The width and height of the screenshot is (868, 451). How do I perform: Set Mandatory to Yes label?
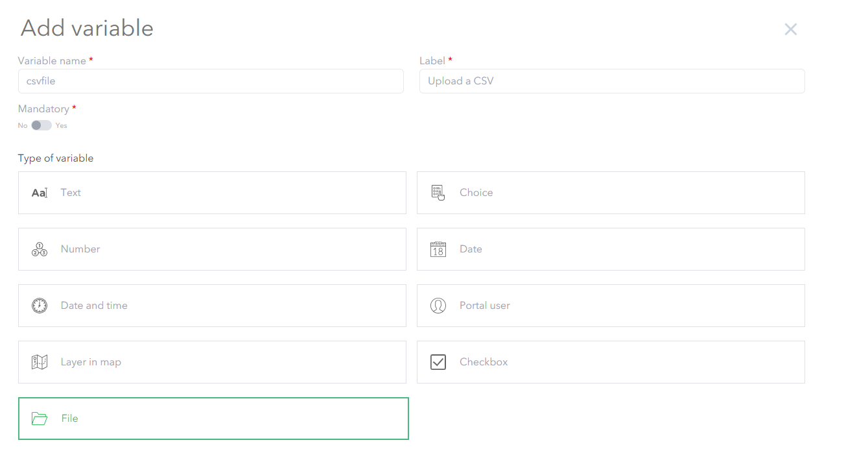point(62,125)
